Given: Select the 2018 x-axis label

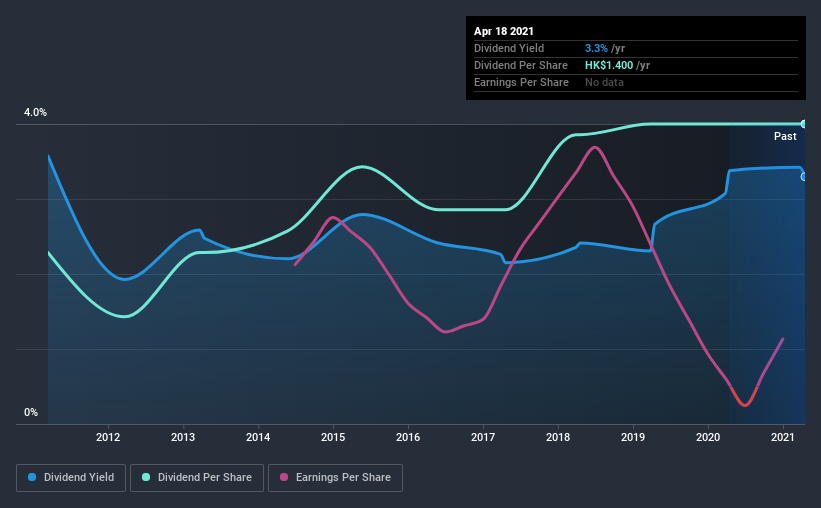Looking at the screenshot, I should click(x=558, y=437).
